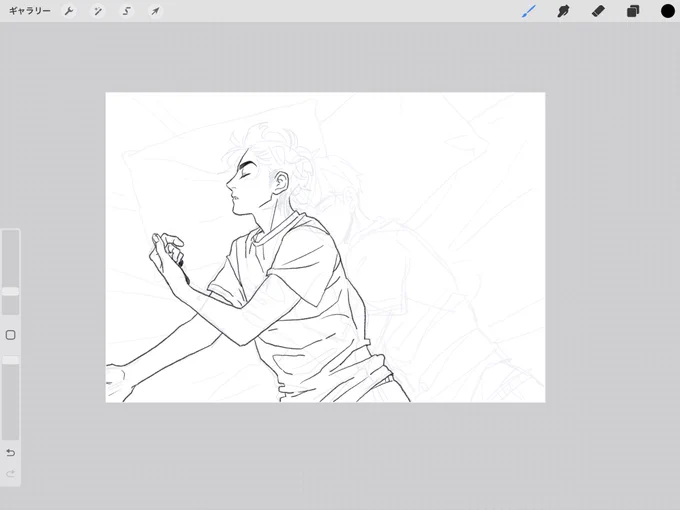Viewport: 680px width, 510px height.
Task: Open the ギャラリー gallery view
Action: point(29,11)
